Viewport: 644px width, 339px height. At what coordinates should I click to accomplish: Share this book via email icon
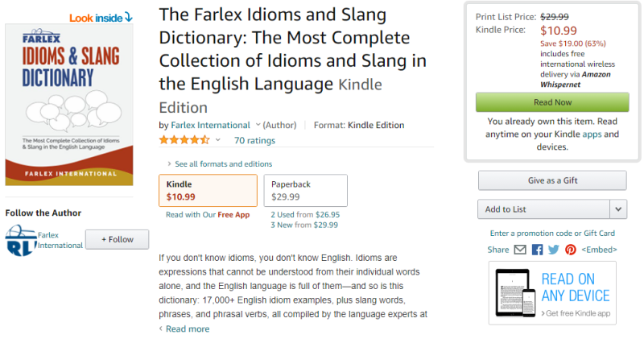(520, 250)
